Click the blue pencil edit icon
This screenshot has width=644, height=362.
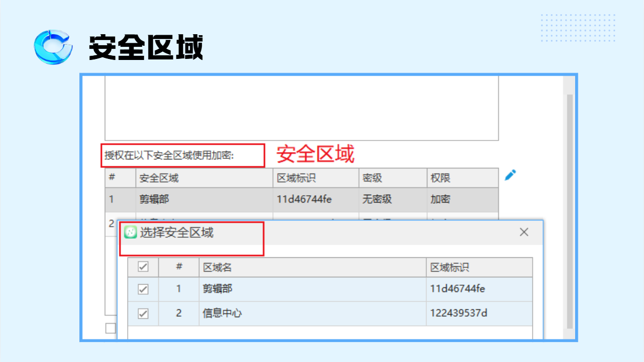point(510,175)
